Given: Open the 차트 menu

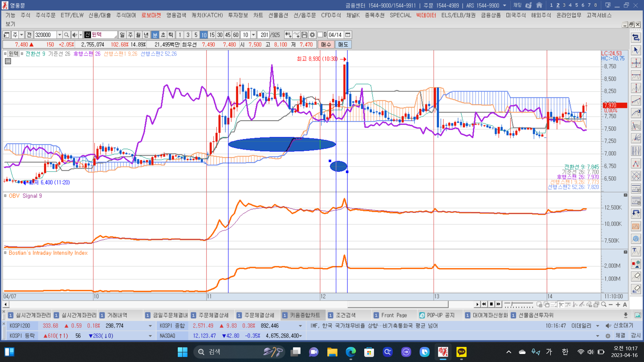Looking at the screenshot, I should 258,15.
